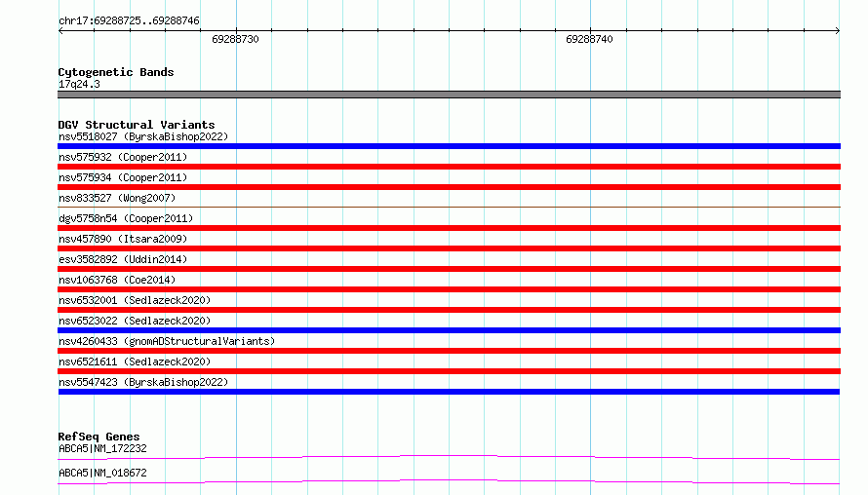Open variant esv3582892 (Uddin2014) label
The width and height of the screenshot is (868, 495).
coord(123,259)
